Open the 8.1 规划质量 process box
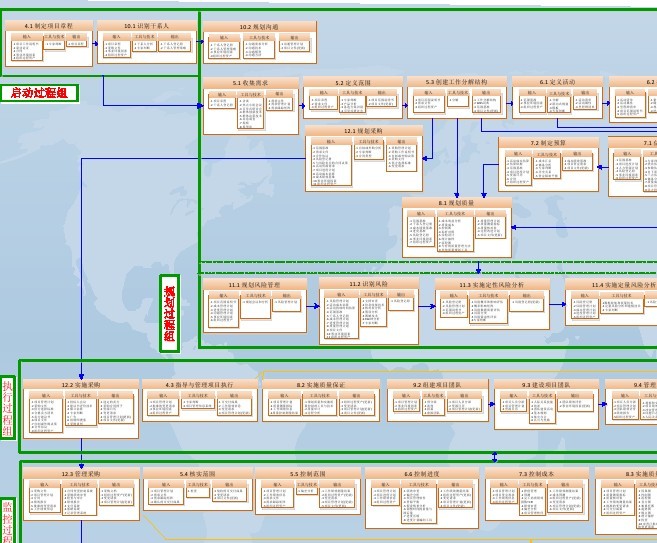The height and width of the screenshot is (543, 657). (x=456, y=228)
